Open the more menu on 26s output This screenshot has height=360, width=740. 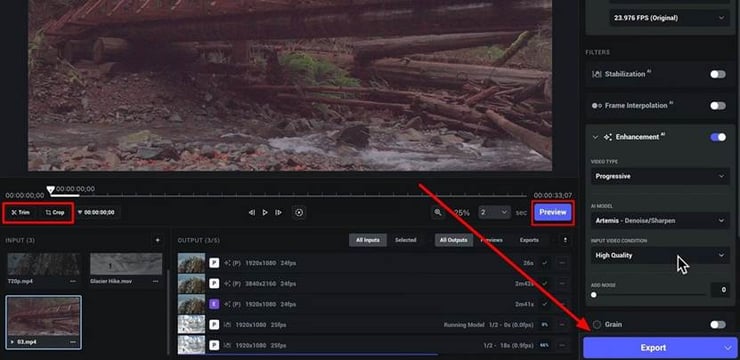tap(562, 263)
